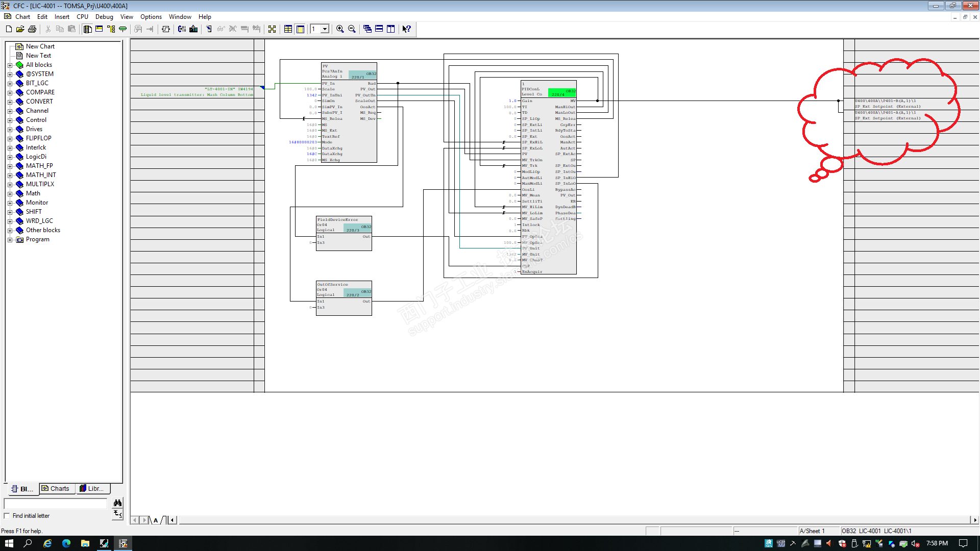
Task: Click the binoculars search button
Action: 117,503
